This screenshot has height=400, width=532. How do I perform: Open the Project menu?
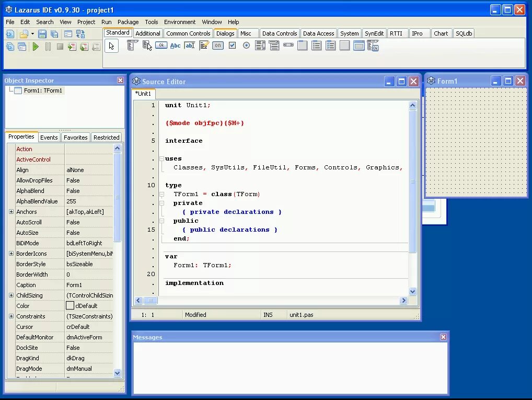click(x=86, y=22)
